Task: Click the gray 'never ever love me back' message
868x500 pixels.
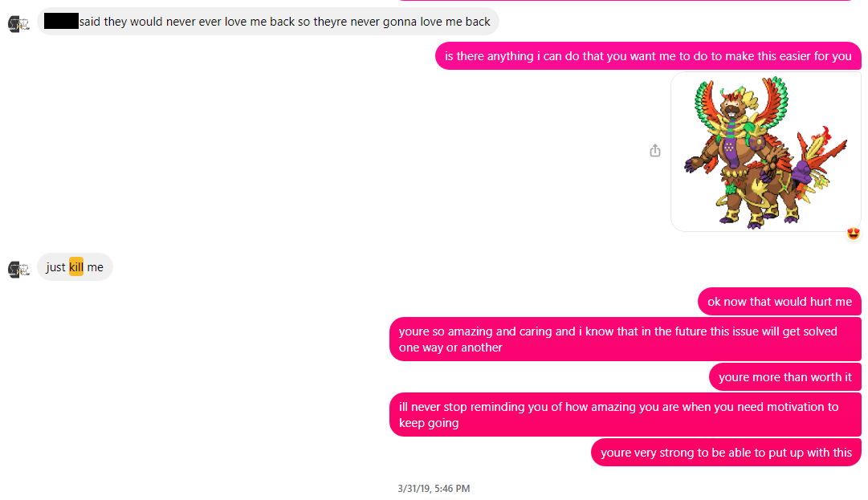Action: tap(268, 22)
